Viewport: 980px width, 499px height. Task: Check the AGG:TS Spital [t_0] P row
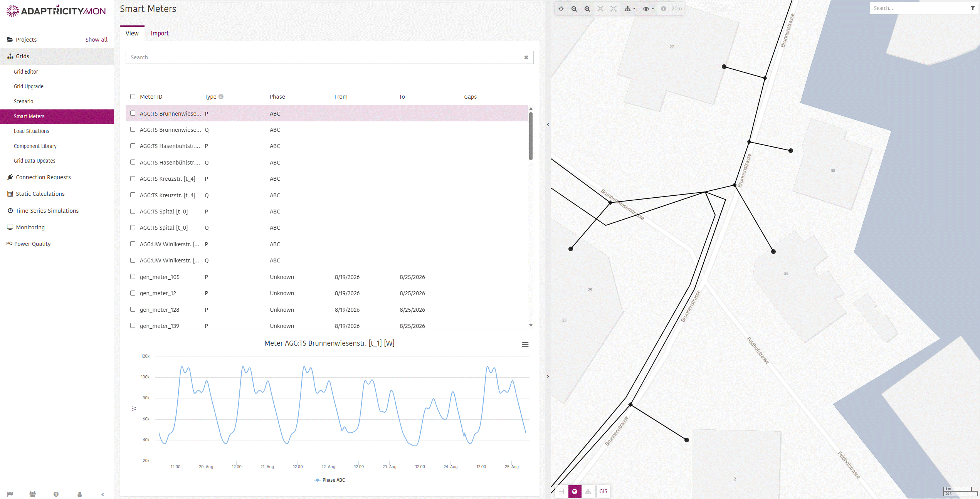[133, 211]
